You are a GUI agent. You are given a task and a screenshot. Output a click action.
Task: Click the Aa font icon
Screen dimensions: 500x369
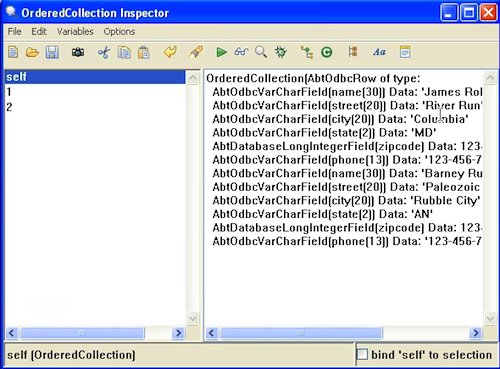coord(379,52)
